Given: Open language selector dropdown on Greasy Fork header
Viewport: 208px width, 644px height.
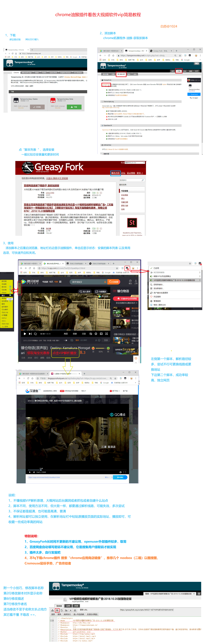Looking at the screenshot, I should point(135,162).
